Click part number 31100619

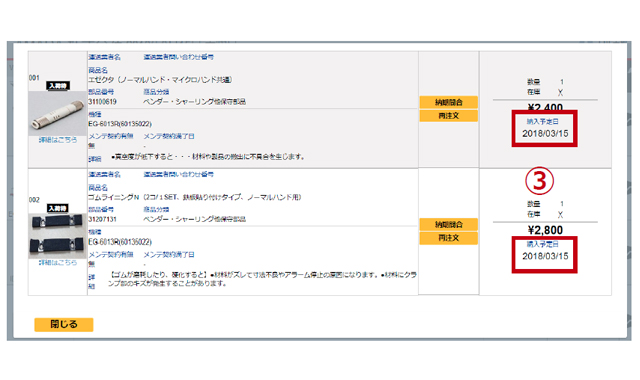point(102,102)
